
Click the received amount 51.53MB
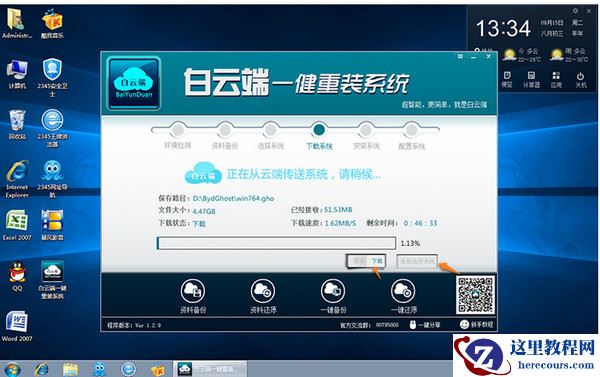(x=338, y=210)
